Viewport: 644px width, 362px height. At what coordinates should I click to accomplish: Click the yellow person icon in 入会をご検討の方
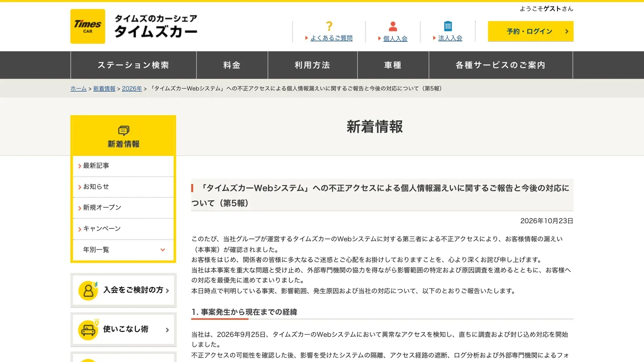point(88,290)
